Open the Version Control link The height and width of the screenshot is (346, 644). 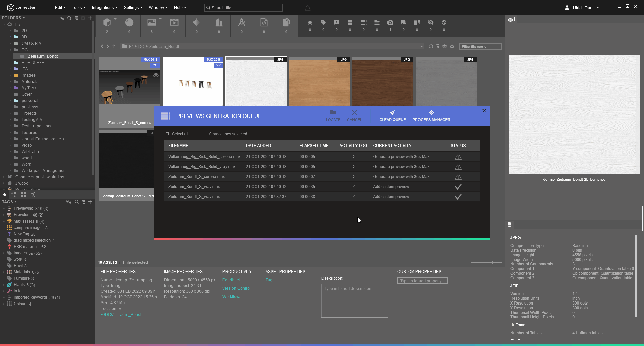[236, 288]
